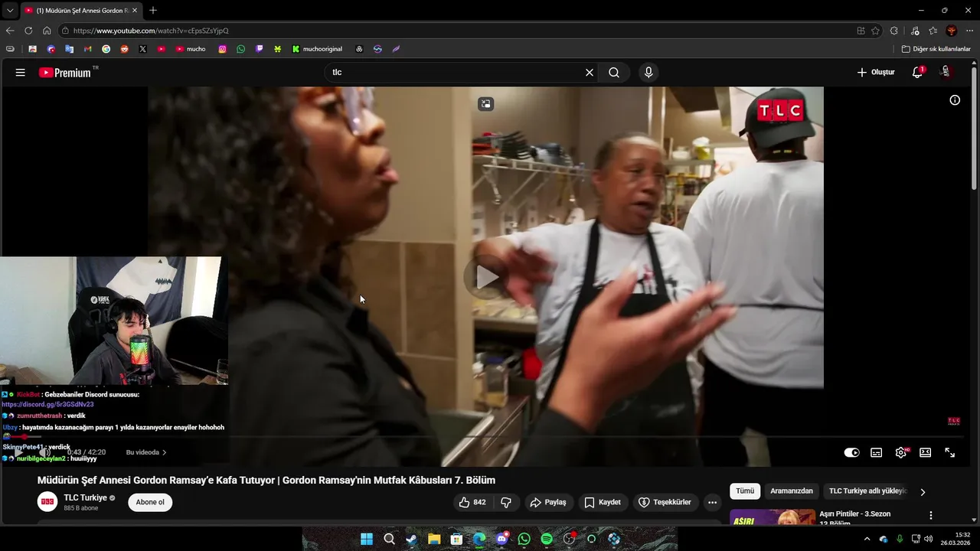The image size is (980, 551).
Task: Send thanks with Teşekkürler button
Action: click(665, 503)
